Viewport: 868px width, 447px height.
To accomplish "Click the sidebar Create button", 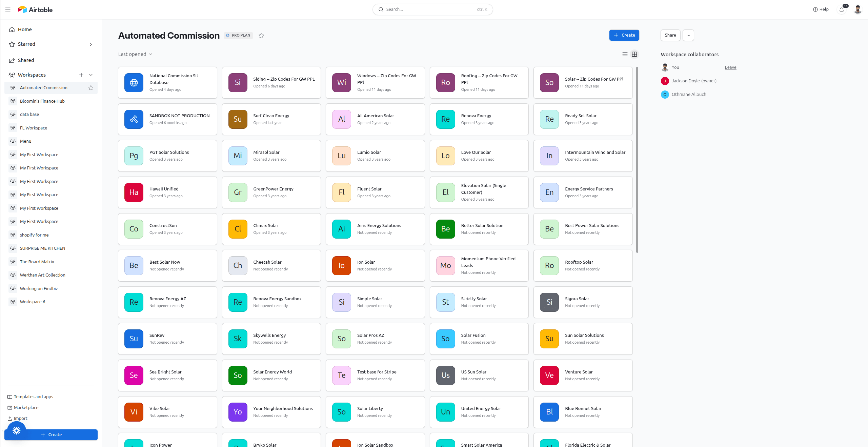I will [x=51, y=435].
